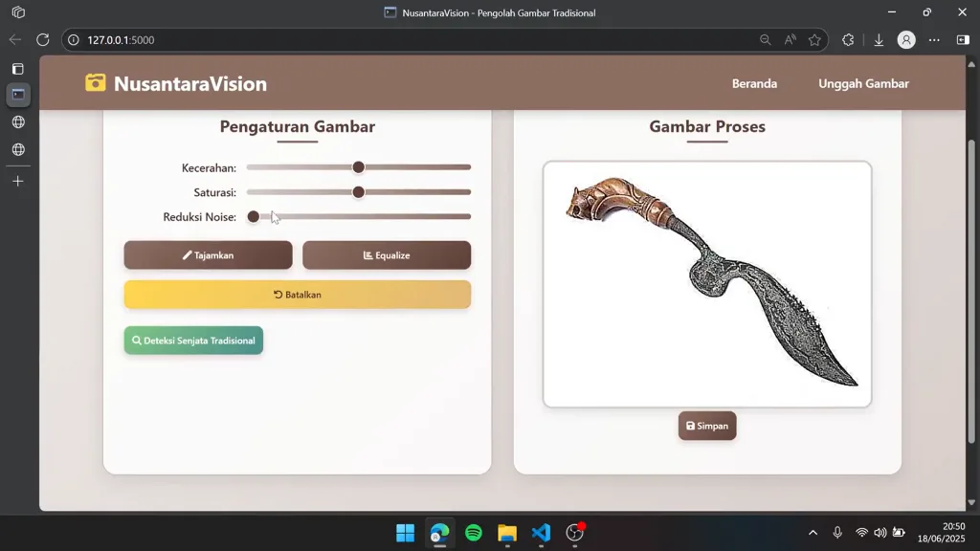The image size is (980, 551).
Task: Open Wi-Fi network settings tray icon
Action: point(862,533)
